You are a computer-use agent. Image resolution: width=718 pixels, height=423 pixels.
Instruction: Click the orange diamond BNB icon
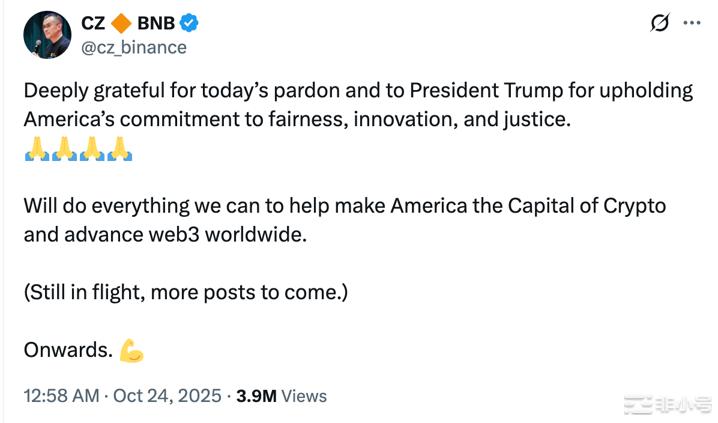pos(122,22)
